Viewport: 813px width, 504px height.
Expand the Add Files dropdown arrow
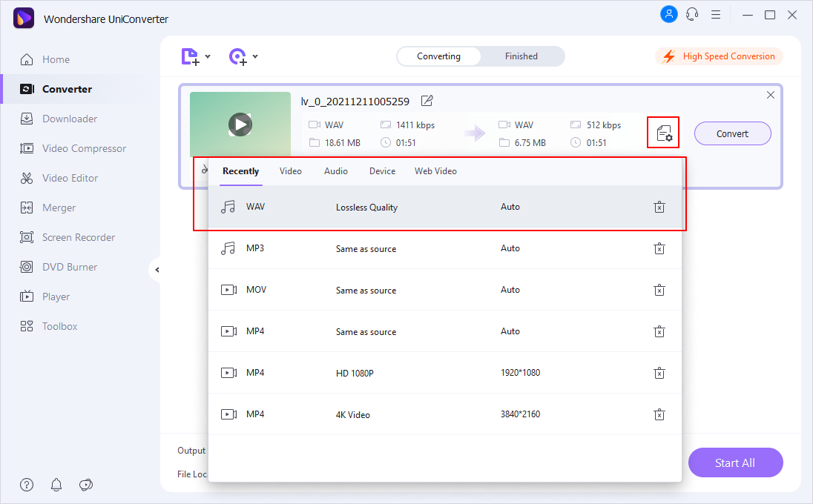point(208,56)
